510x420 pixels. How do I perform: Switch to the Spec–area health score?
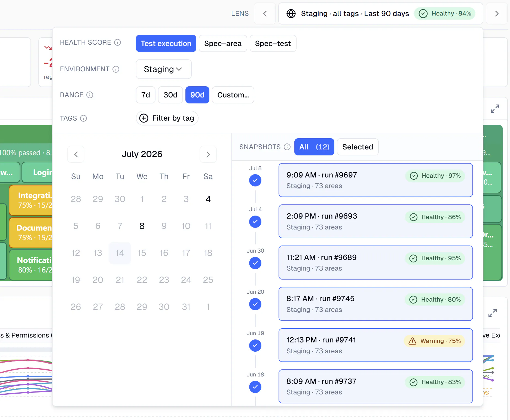point(223,44)
